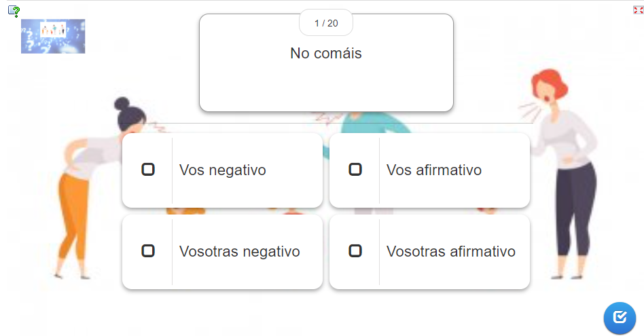Tick the Vos afirmativo checkbox

(355, 170)
